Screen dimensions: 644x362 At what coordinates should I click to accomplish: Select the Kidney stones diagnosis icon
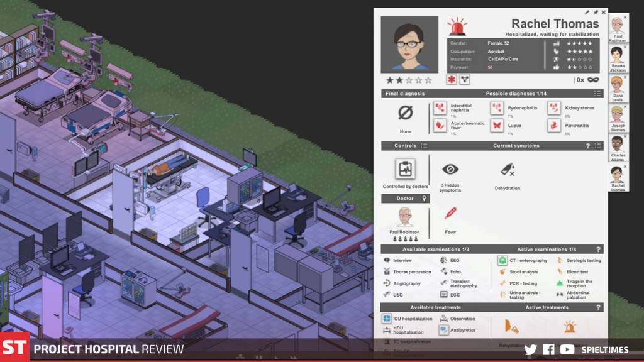click(554, 108)
